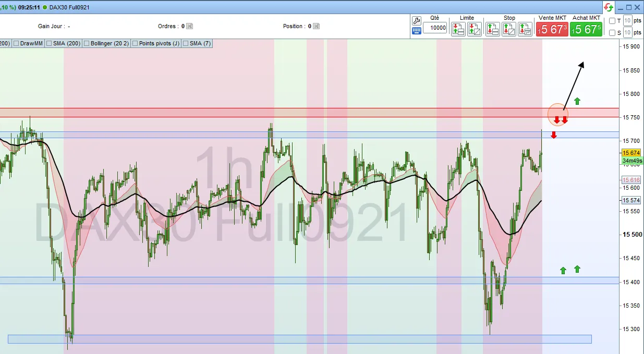Click the Qté quantity input field
The image size is (644, 354).
pos(435,28)
